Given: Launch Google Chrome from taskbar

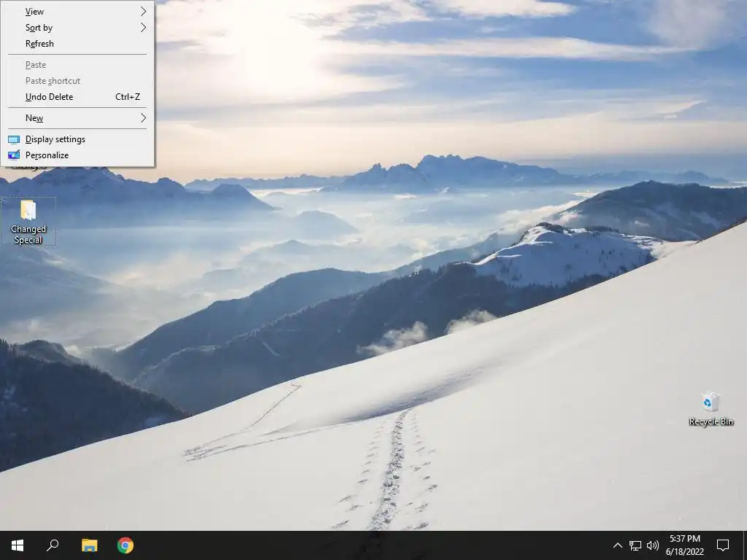Looking at the screenshot, I should 125,545.
